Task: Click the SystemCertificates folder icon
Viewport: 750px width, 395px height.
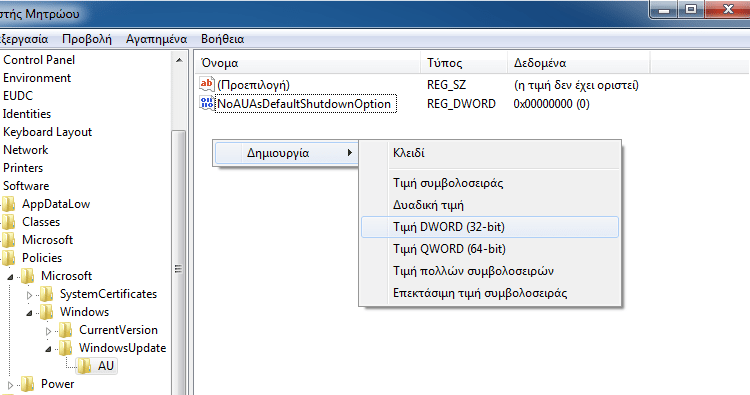Action: [46, 294]
